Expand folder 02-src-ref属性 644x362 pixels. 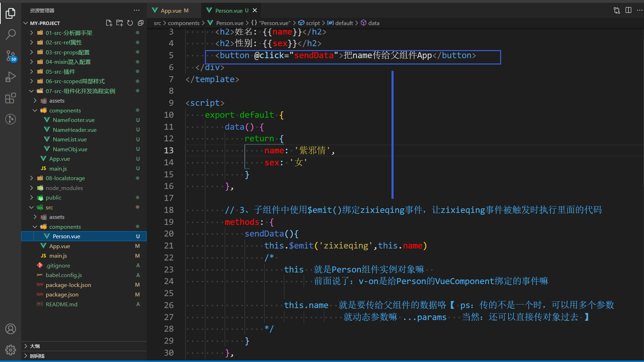[84, 42]
